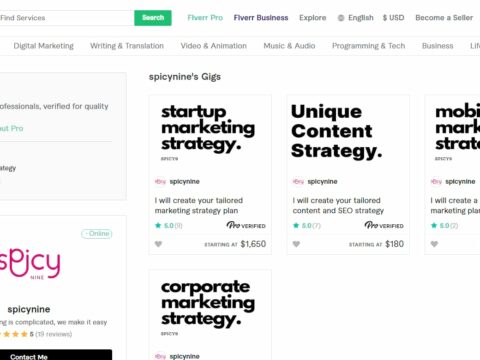The height and width of the screenshot is (360, 480).
Task: Click the globe icon beside English
Action: tap(341, 18)
